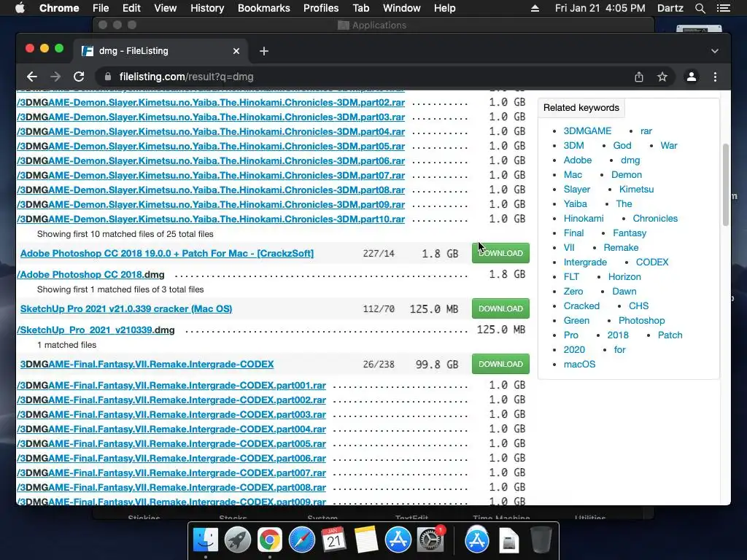Download Adobe Photoshop CC 2018 torrent
This screenshot has width=747, height=560.
[x=500, y=253]
